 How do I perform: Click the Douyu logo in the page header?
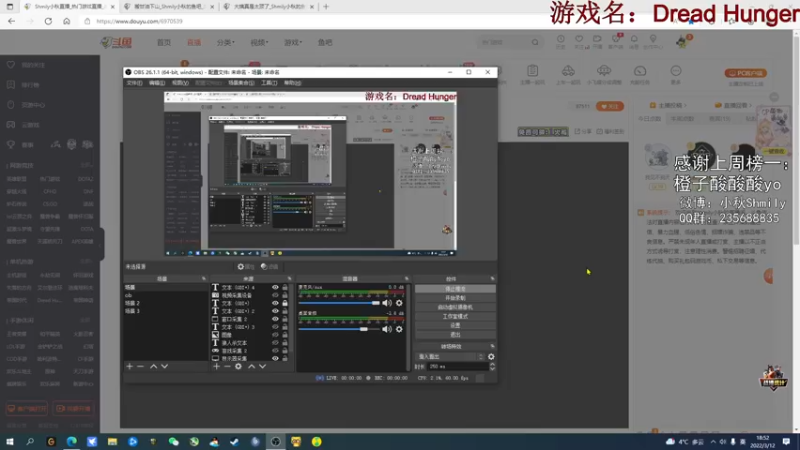pyautogui.click(x=116, y=43)
